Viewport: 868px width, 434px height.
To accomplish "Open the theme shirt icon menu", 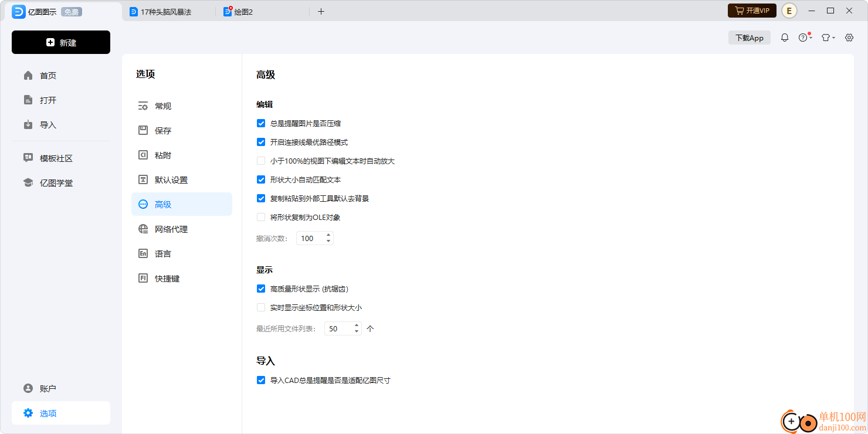I will click(x=827, y=38).
